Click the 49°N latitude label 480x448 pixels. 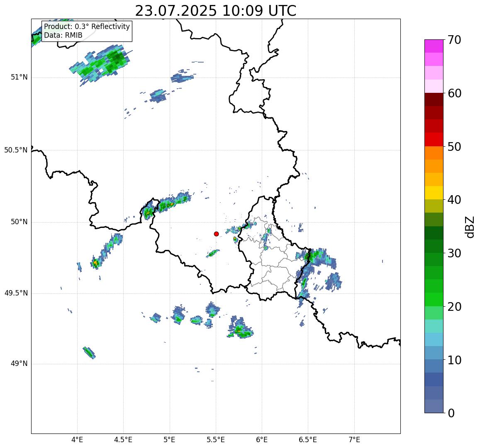[19, 364]
